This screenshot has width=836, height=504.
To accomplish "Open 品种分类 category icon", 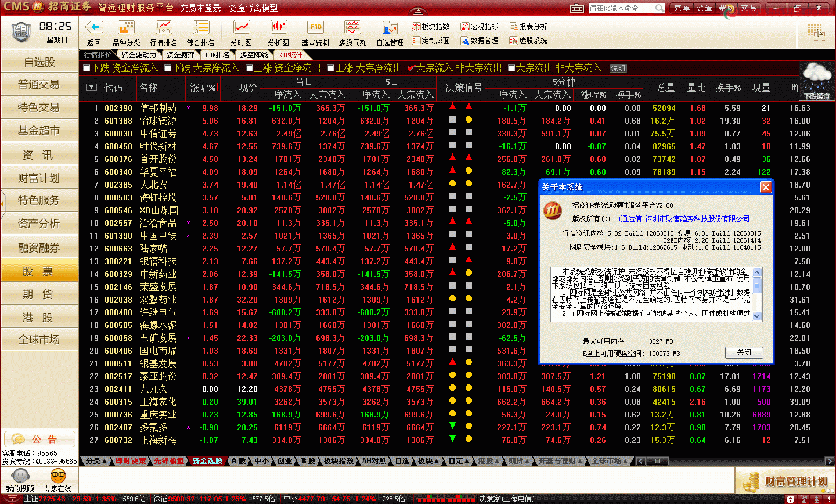I will click(126, 27).
